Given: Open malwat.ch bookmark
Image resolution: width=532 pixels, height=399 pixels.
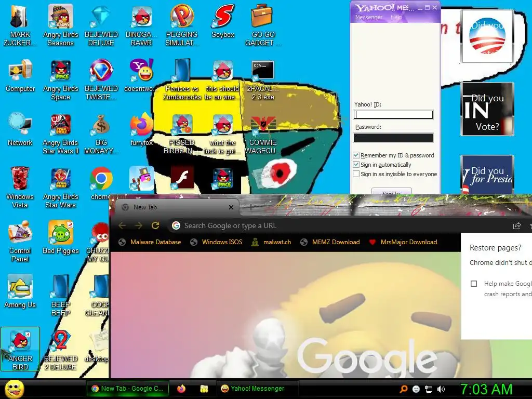Looking at the screenshot, I should coord(271,242).
